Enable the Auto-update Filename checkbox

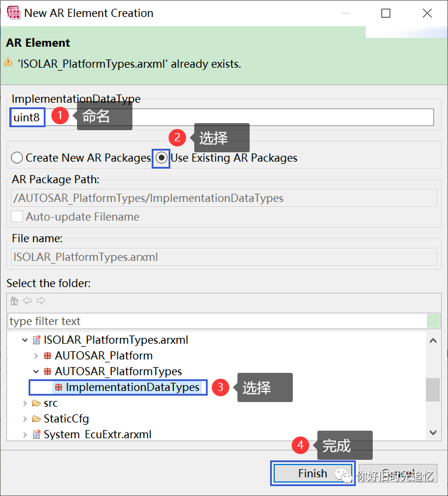point(17,217)
